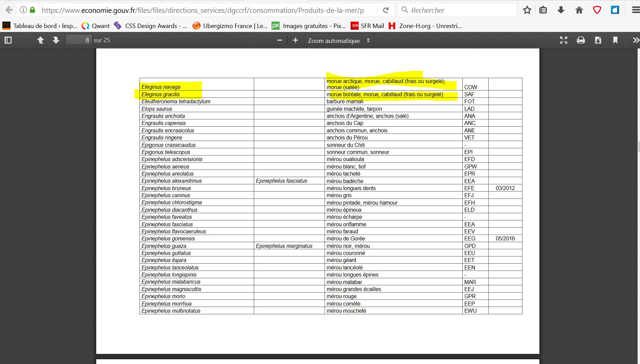Click the URL address bar
The image size is (640, 364).
pyautogui.click(x=203, y=10)
